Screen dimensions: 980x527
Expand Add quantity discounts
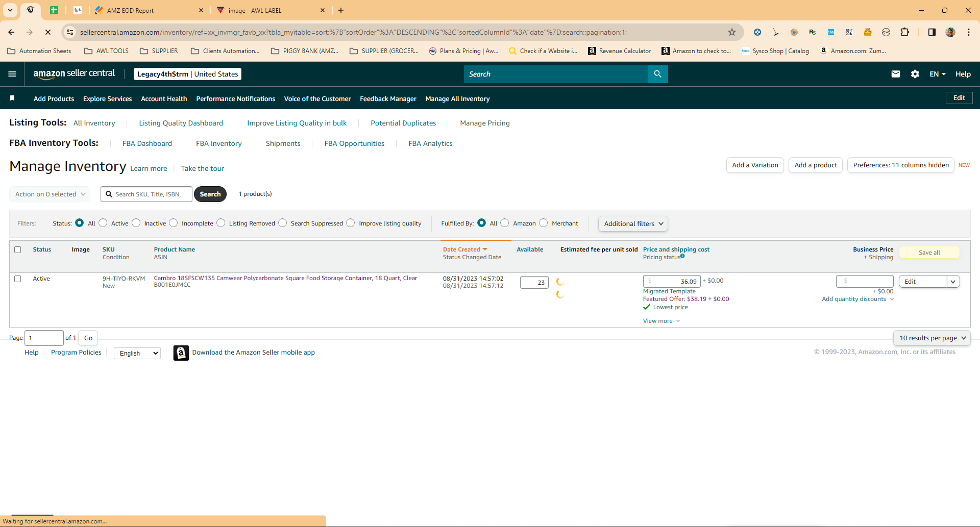point(857,299)
